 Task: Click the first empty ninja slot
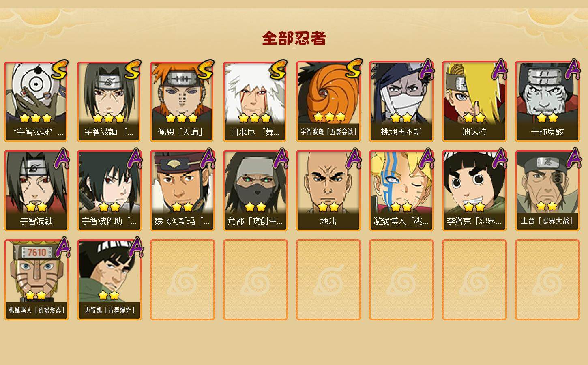182,280
